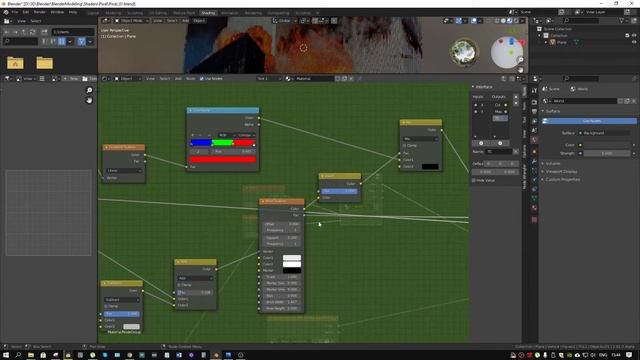This screenshot has width=640, height=360.
Task: Click the file browser search field
Action: (x=20, y=41)
